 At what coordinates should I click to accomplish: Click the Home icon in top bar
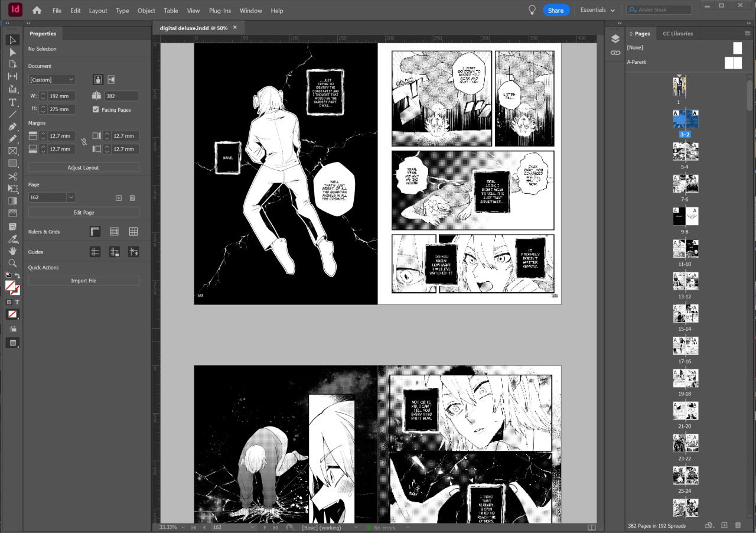click(x=37, y=10)
